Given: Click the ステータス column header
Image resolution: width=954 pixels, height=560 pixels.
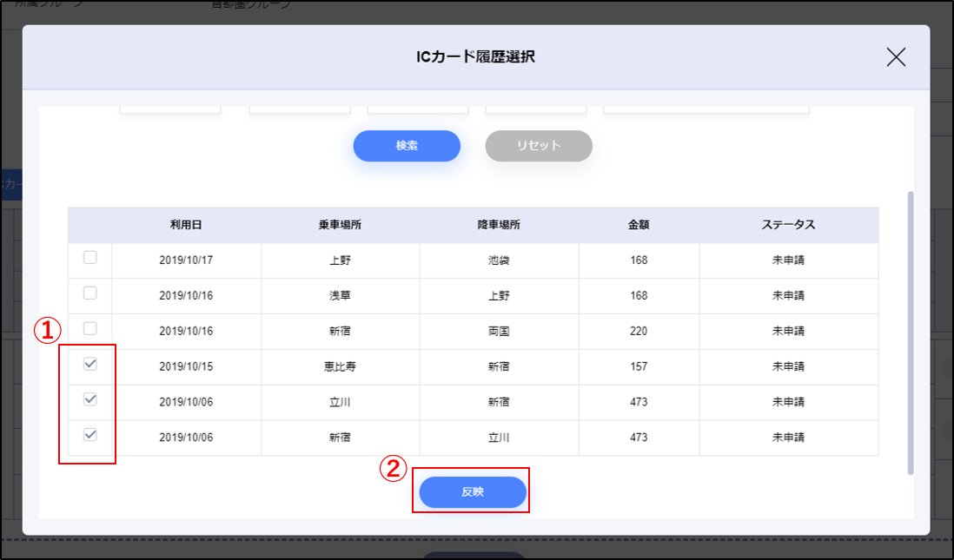Looking at the screenshot, I should [x=788, y=225].
